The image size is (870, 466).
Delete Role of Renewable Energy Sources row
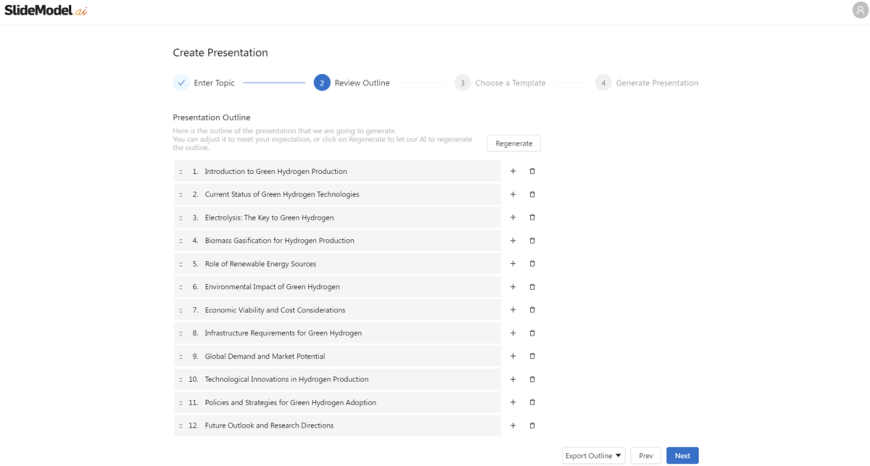coord(532,264)
